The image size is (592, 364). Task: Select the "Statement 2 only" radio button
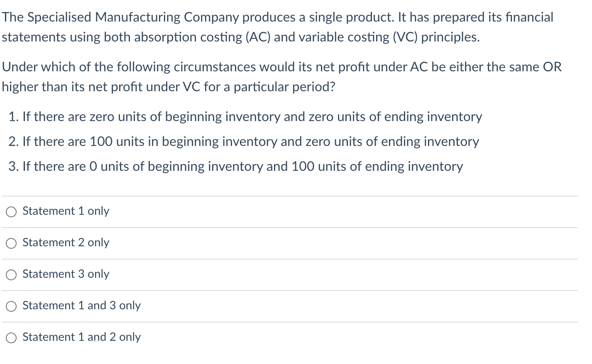point(11,243)
